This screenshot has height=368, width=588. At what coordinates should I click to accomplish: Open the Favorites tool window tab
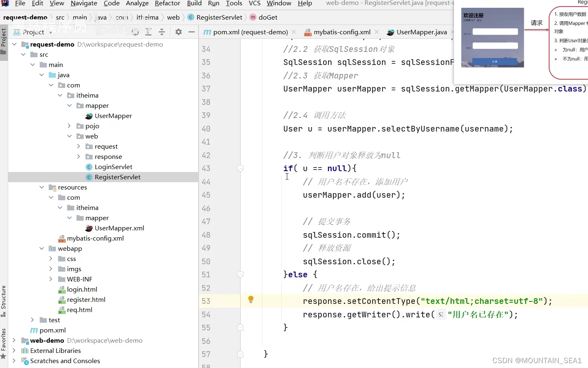pos(4,340)
